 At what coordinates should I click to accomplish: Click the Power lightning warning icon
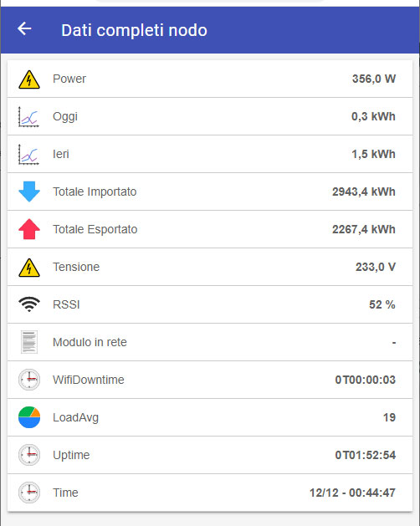pos(29,79)
